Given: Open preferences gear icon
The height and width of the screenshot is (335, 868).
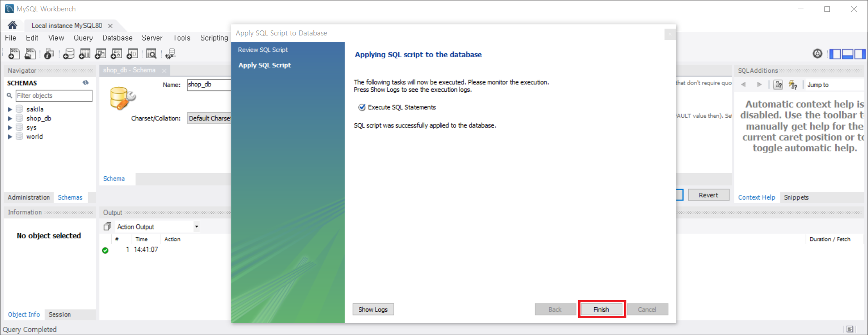Looking at the screenshot, I should (x=818, y=54).
